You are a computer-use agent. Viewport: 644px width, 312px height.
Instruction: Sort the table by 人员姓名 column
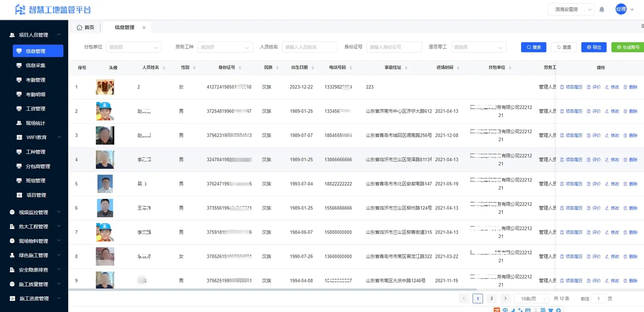[163, 68]
